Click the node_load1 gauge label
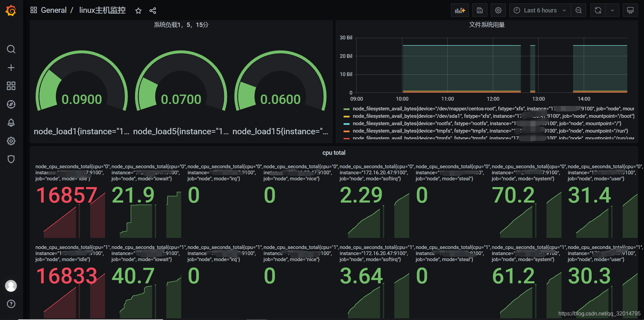The height and width of the screenshot is (320, 644). 82,132
